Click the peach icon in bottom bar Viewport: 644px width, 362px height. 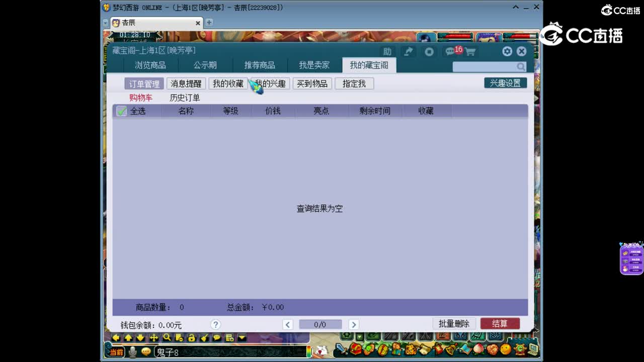[479, 348]
